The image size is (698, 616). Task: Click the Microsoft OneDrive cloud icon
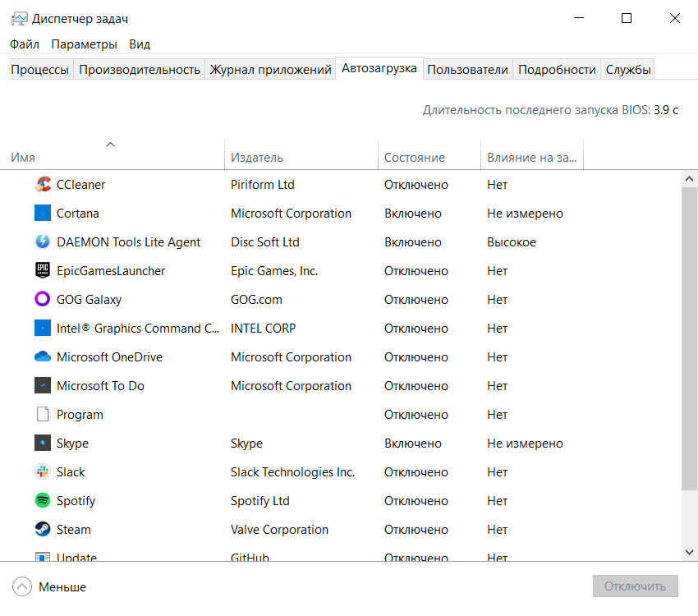point(43,357)
